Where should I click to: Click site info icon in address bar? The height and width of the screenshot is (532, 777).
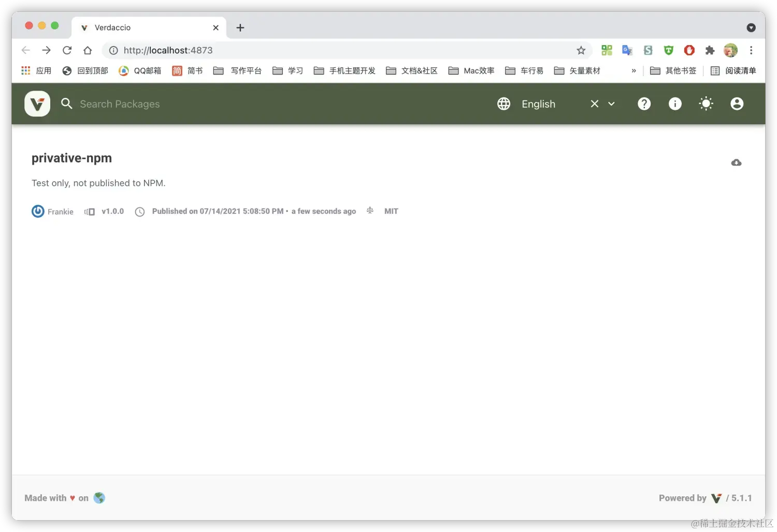113,50
